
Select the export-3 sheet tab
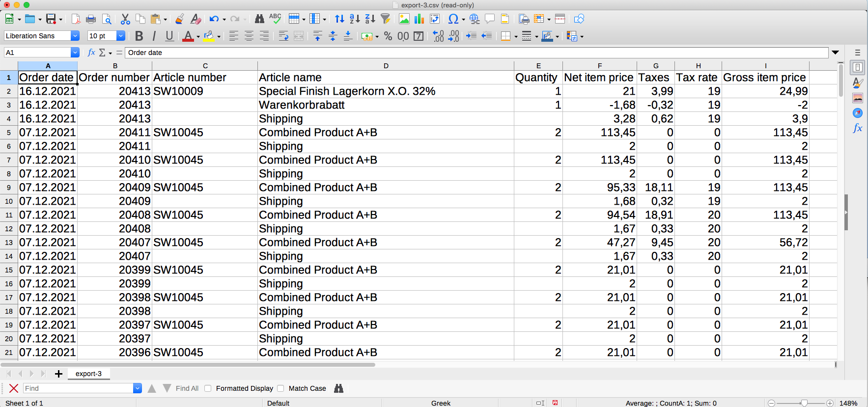88,374
